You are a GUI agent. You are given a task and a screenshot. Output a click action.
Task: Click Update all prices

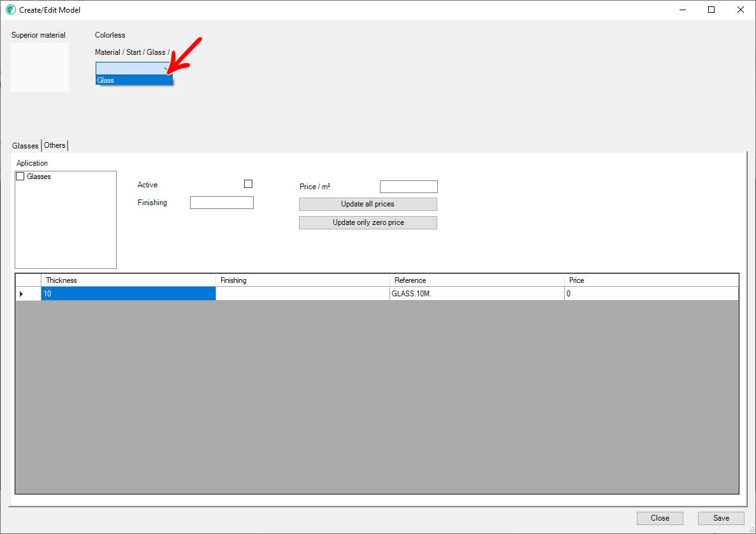[x=368, y=204]
